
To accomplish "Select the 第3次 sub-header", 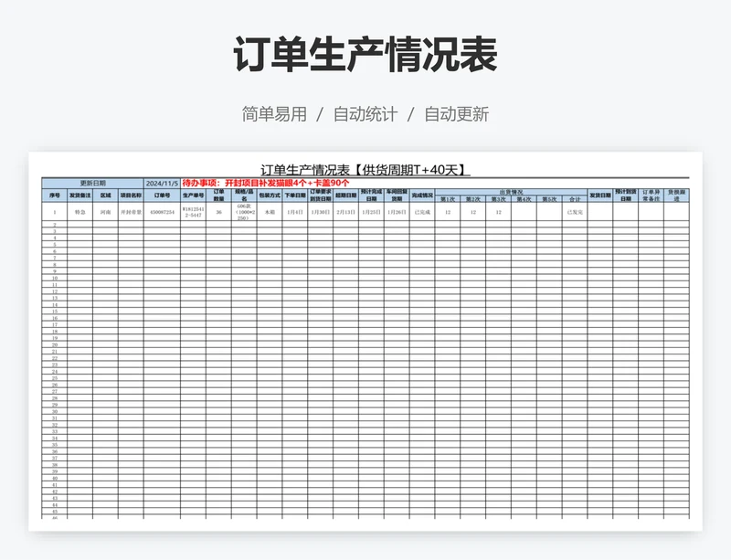I will coord(498,199).
